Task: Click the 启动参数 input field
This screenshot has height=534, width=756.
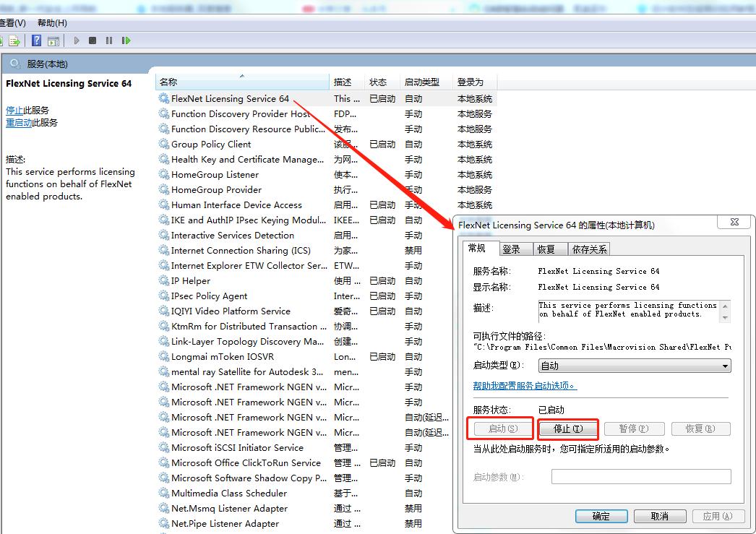Action: click(x=640, y=477)
